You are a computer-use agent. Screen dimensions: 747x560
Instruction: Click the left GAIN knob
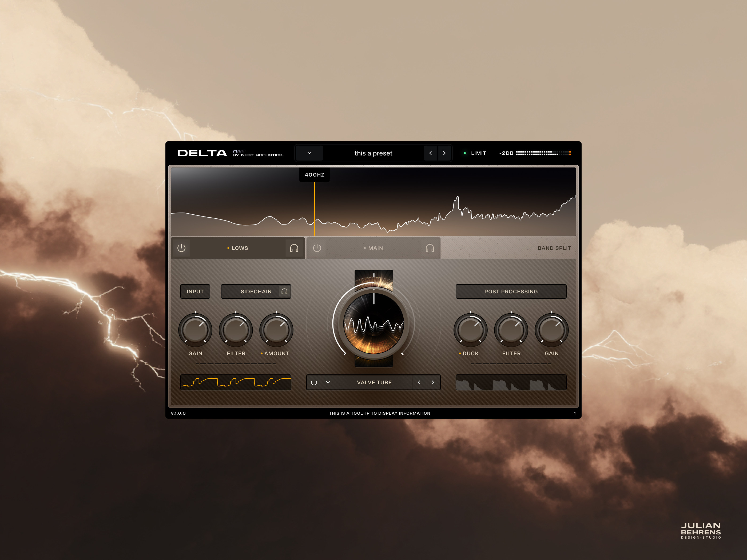point(195,330)
